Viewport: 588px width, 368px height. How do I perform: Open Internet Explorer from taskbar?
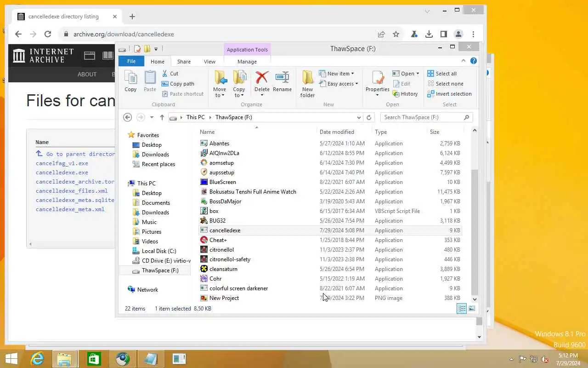(37, 359)
